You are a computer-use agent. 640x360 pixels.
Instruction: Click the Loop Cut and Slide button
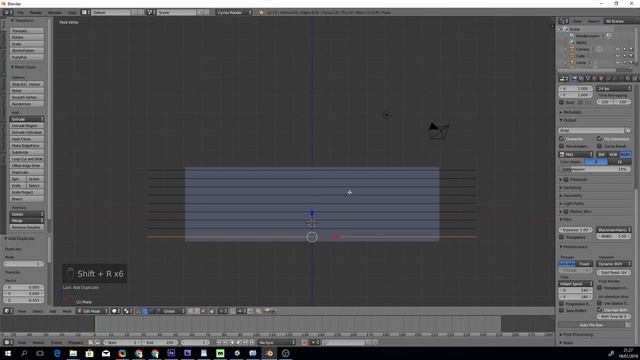[27, 159]
